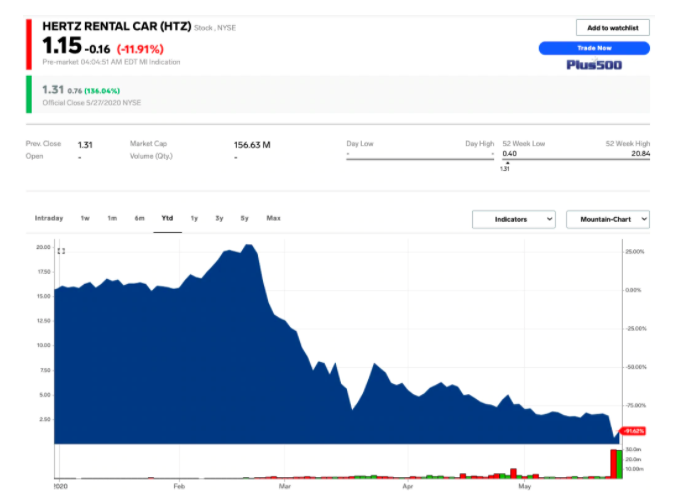Open the Mountain-Chart type dropdown
Screen dimensions: 679x493
[x=608, y=219]
